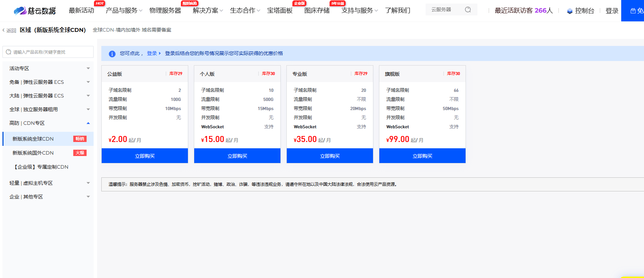Open 支持与服务 dropdown menu
Screen dimensions: 644x278
(359, 11)
